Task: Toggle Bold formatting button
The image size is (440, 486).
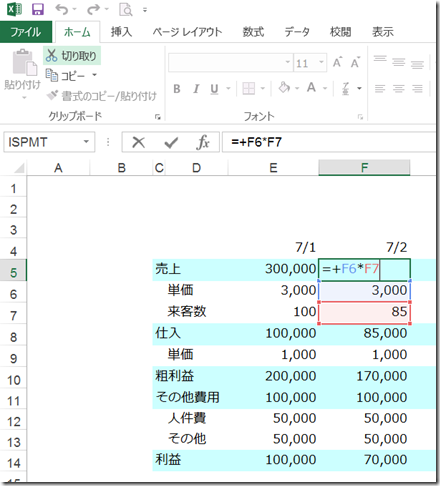Action: 177,89
